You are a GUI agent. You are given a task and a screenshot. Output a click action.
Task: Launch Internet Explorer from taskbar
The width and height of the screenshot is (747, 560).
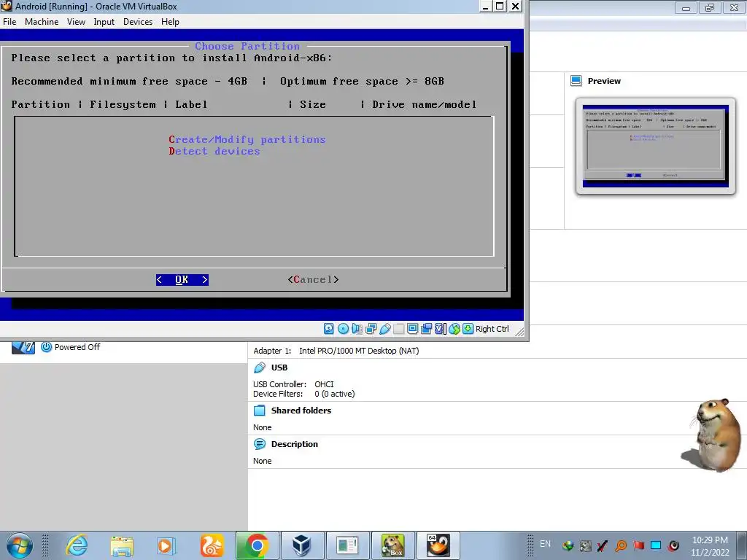(x=77, y=545)
